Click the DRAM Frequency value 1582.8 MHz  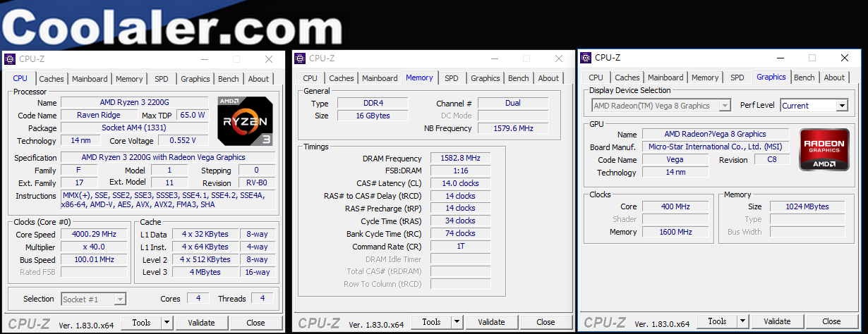[459, 159]
